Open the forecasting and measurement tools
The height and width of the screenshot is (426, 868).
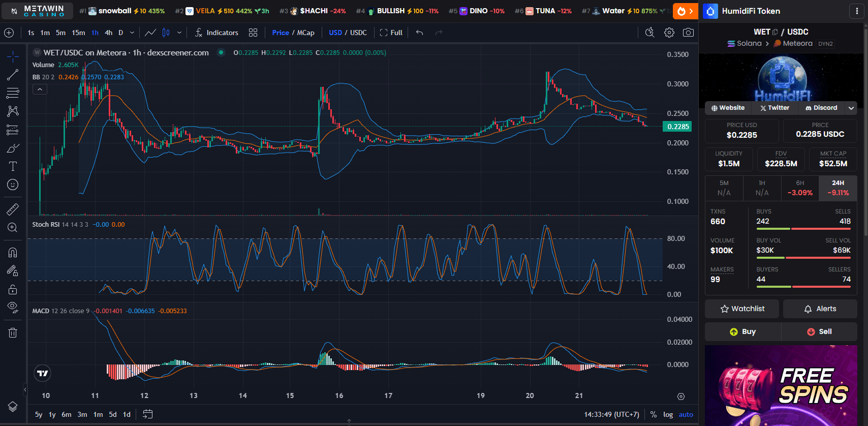click(x=13, y=130)
